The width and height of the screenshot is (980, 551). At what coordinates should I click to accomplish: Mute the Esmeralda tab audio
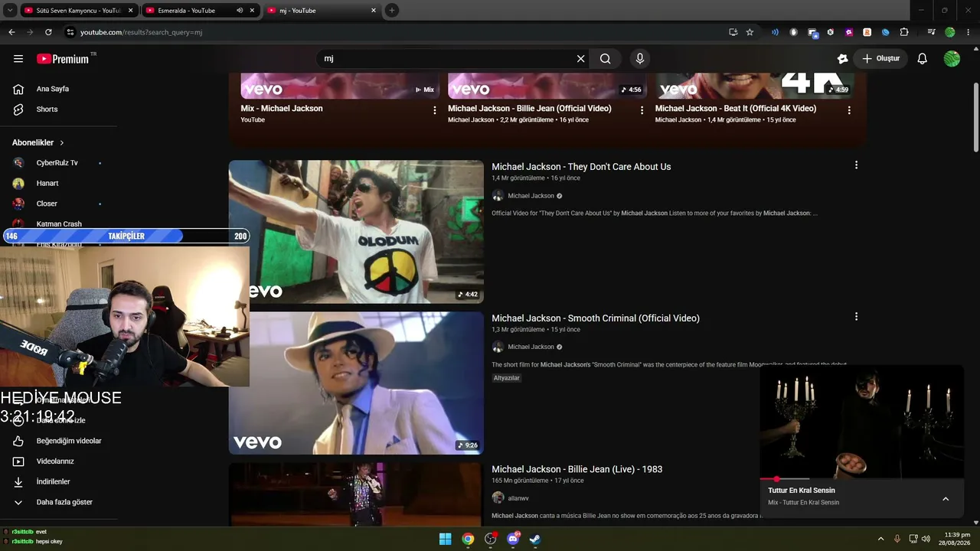[x=240, y=11]
